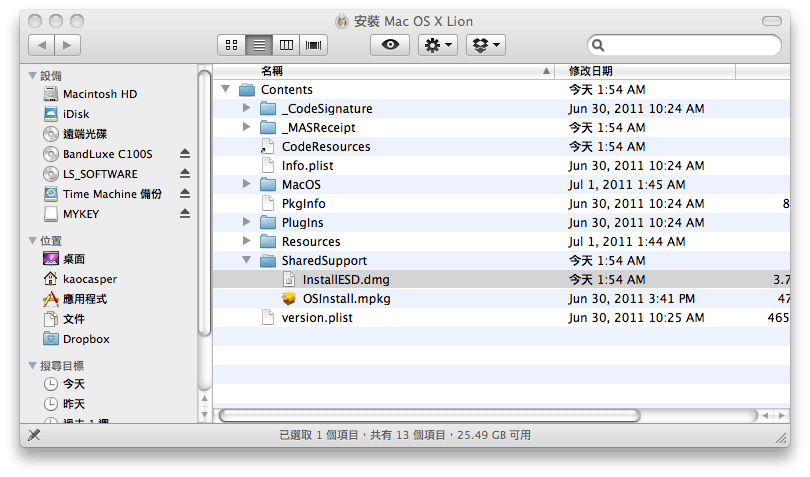Switch to column view

pos(286,45)
